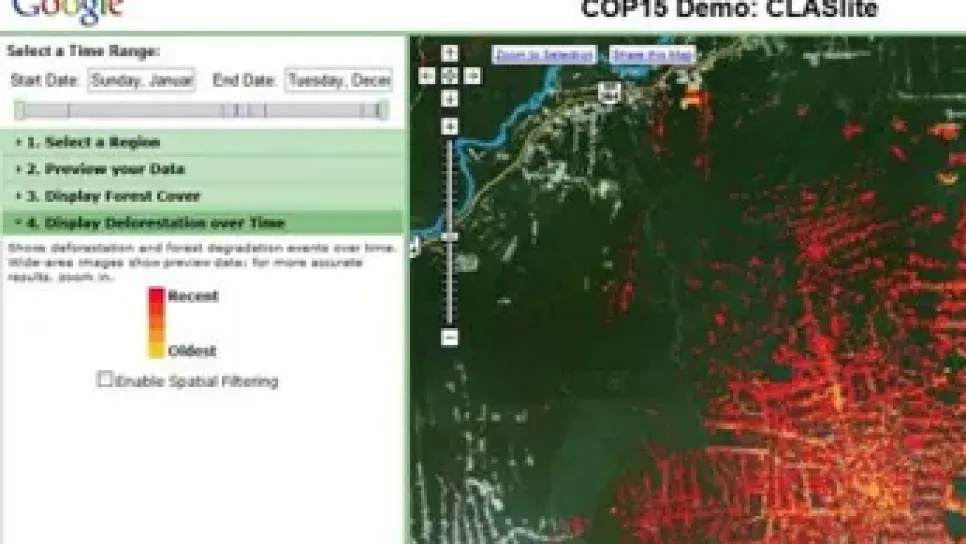Click the 'Zoom to Selection' link
This screenshot has height=544, width=966.
click(544, 54)
